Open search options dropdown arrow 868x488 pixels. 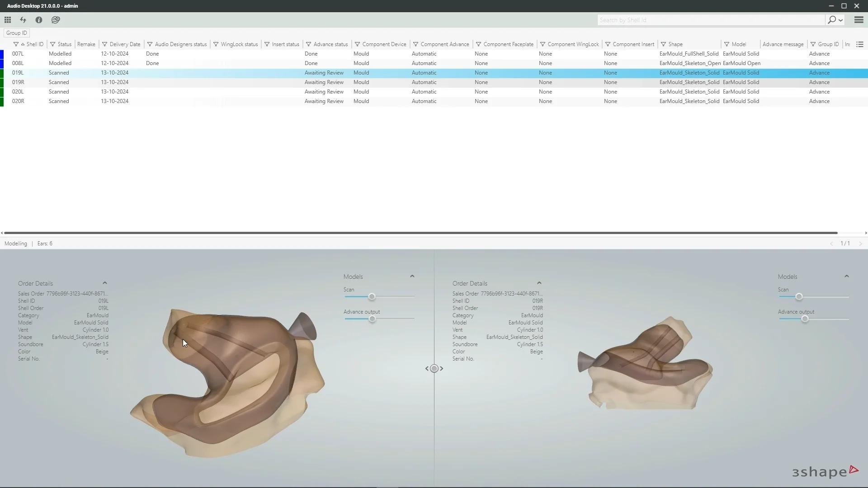(841, 20)
